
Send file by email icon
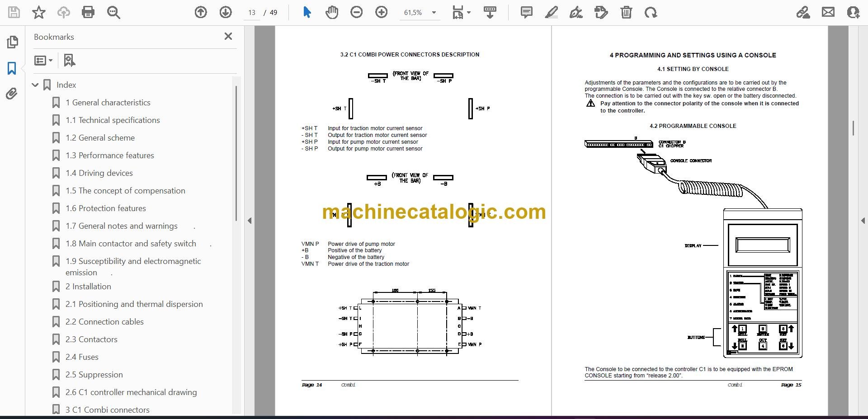click(828, 12)
